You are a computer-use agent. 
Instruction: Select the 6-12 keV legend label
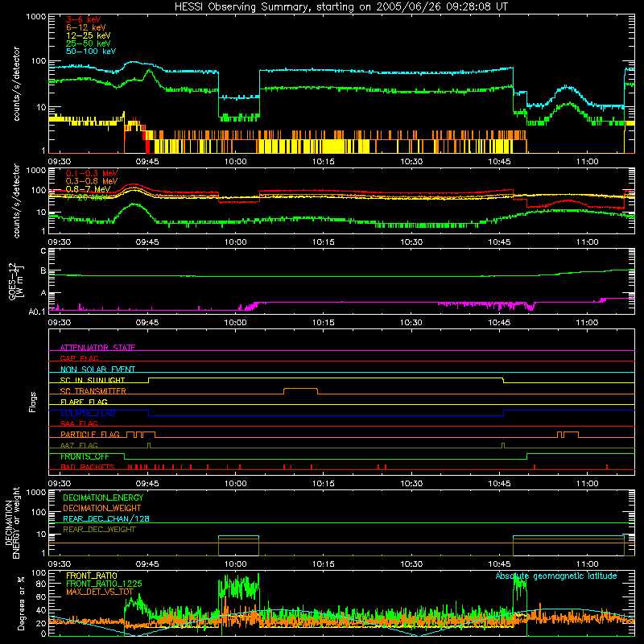[x=86, y=27]
